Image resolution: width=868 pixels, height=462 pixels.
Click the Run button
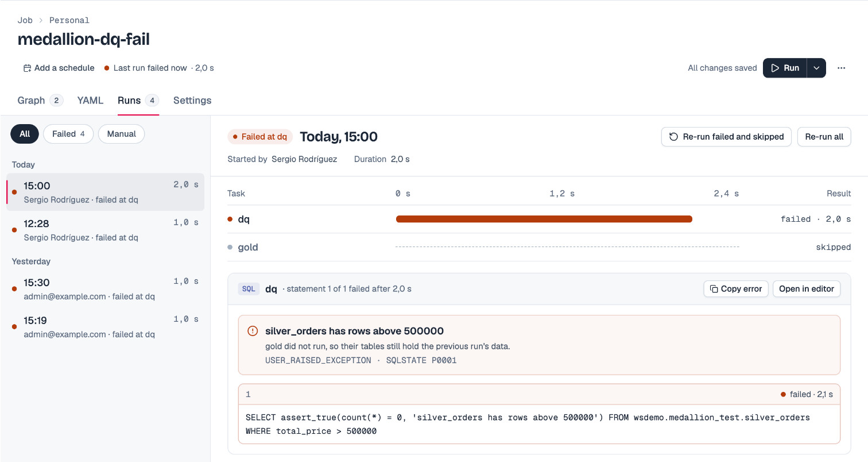(785, 68)
